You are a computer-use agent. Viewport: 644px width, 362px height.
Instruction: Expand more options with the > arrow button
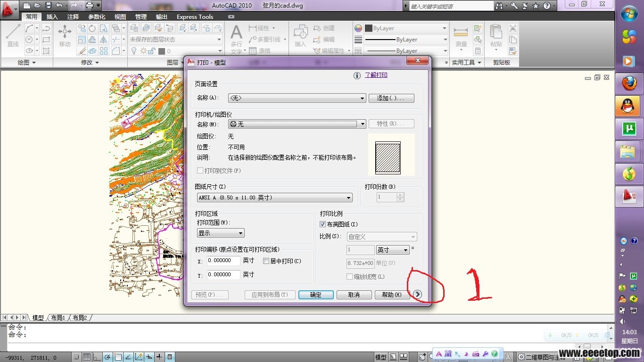[418, 294]
